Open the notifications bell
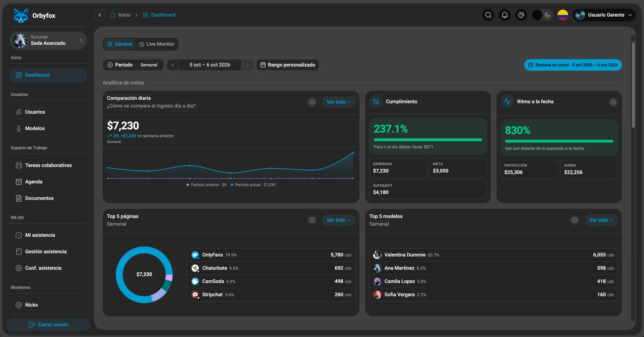 pyautogui.click(x=505, y=15)
